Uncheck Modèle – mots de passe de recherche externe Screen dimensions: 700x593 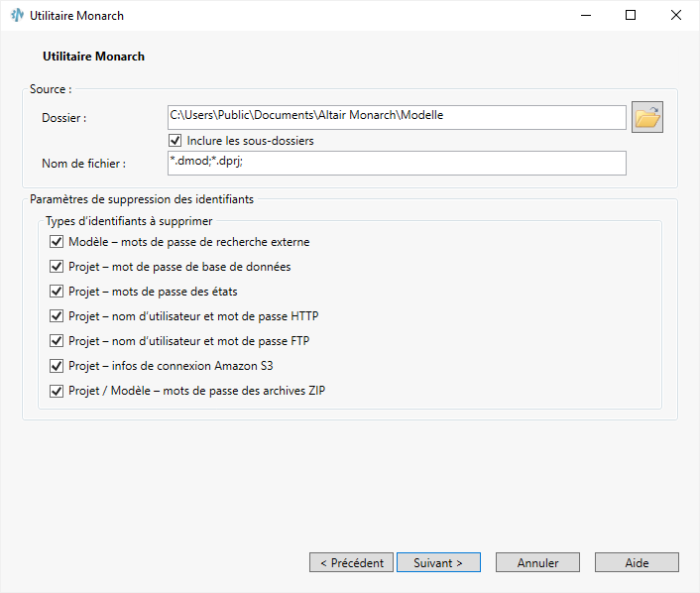point(57,242)
